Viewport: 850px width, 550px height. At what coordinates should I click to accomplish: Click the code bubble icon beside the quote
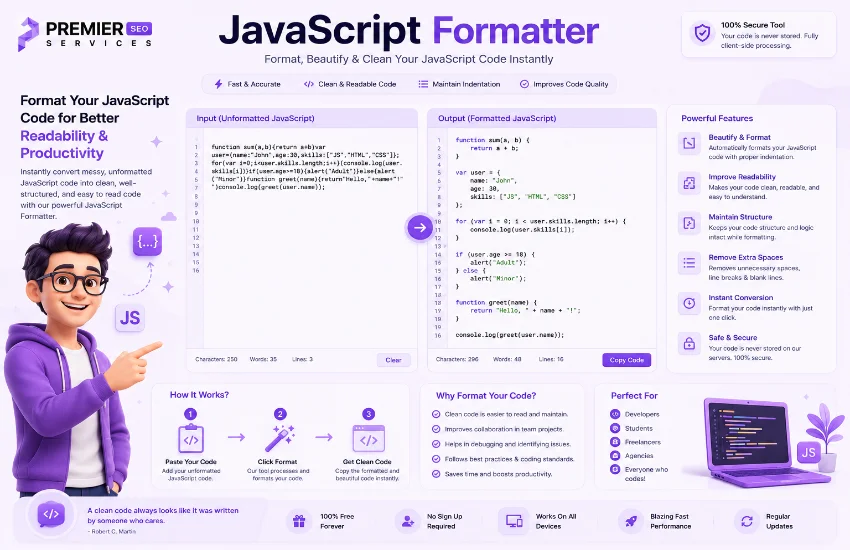coord(51,515)
